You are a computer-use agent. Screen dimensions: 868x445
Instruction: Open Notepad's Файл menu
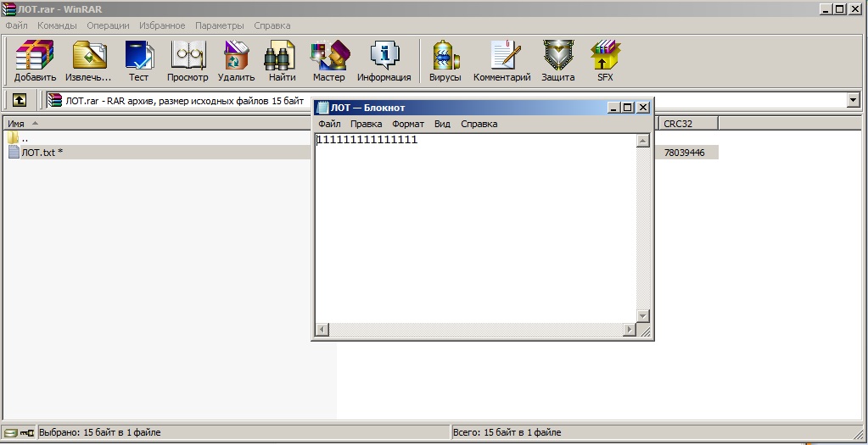click(329, 124)
